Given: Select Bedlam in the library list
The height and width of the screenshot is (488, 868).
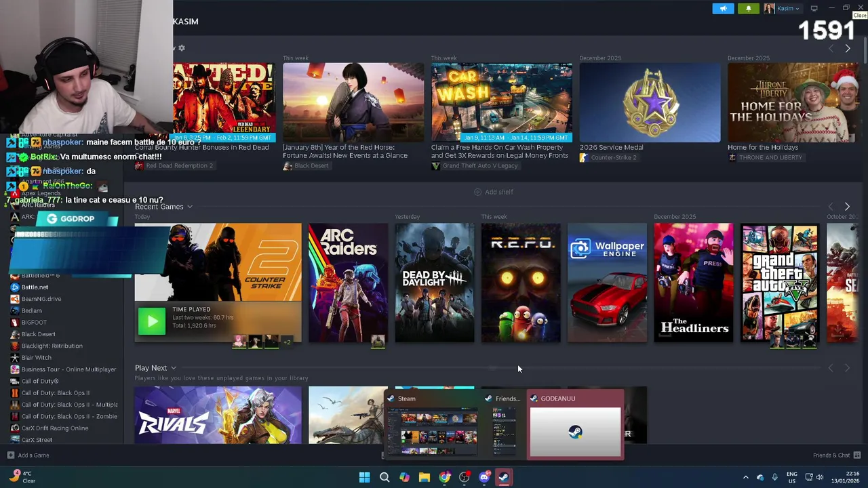Looking at the screenshot, I should (31, 310).
